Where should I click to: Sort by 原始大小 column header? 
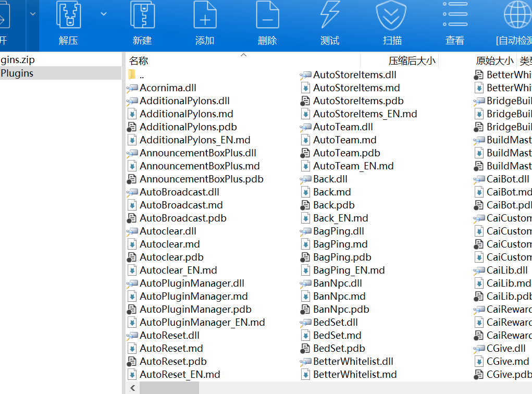[494, 61]
